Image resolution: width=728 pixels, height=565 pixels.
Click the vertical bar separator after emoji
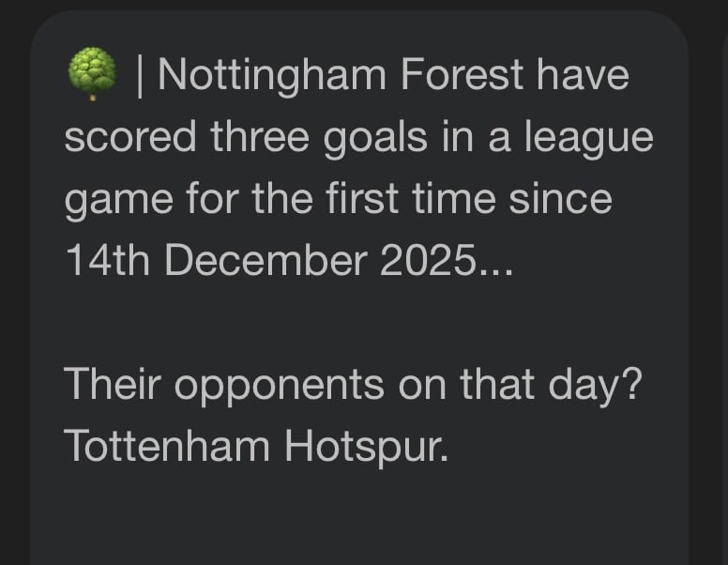coord(139,75)
